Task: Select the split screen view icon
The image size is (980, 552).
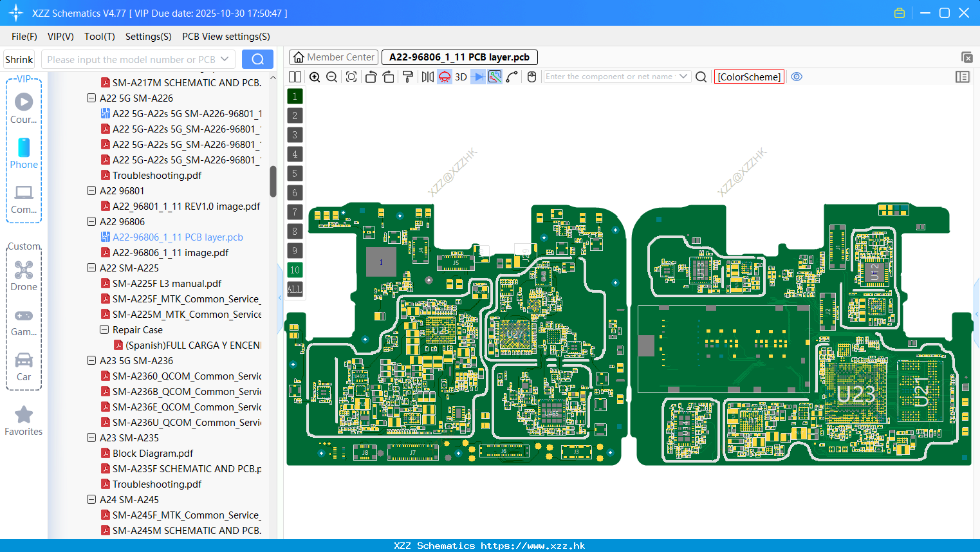Action: coord(295,77)
